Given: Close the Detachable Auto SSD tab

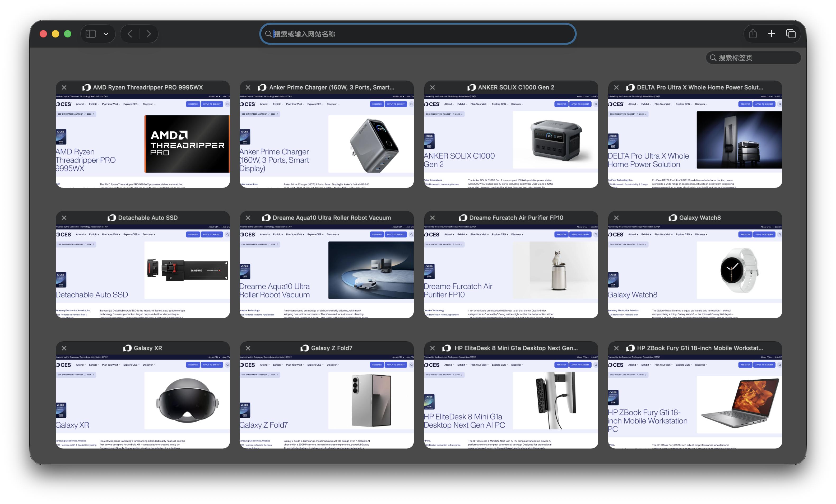Looking at the screenshot, I should pos(64,218).
